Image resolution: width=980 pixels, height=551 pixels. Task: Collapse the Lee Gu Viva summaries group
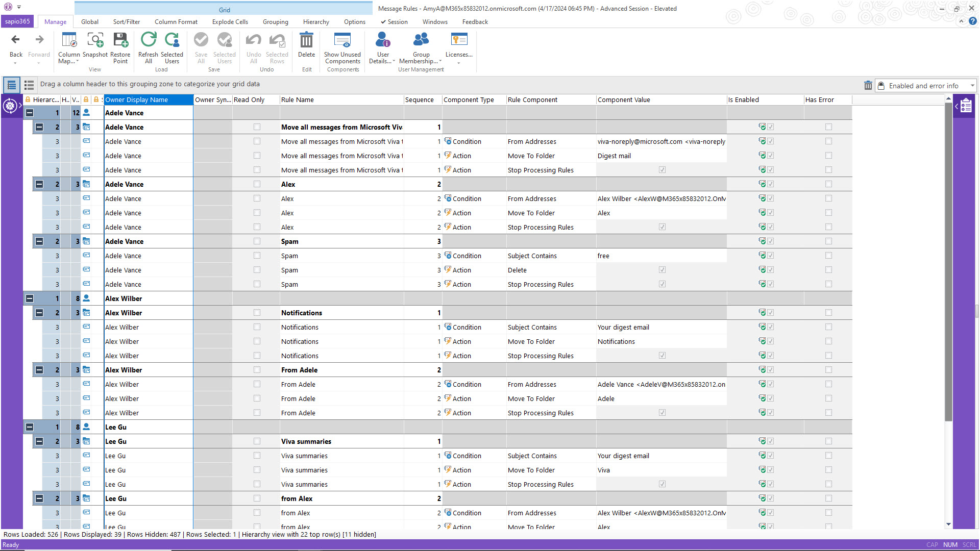point(39,441)
